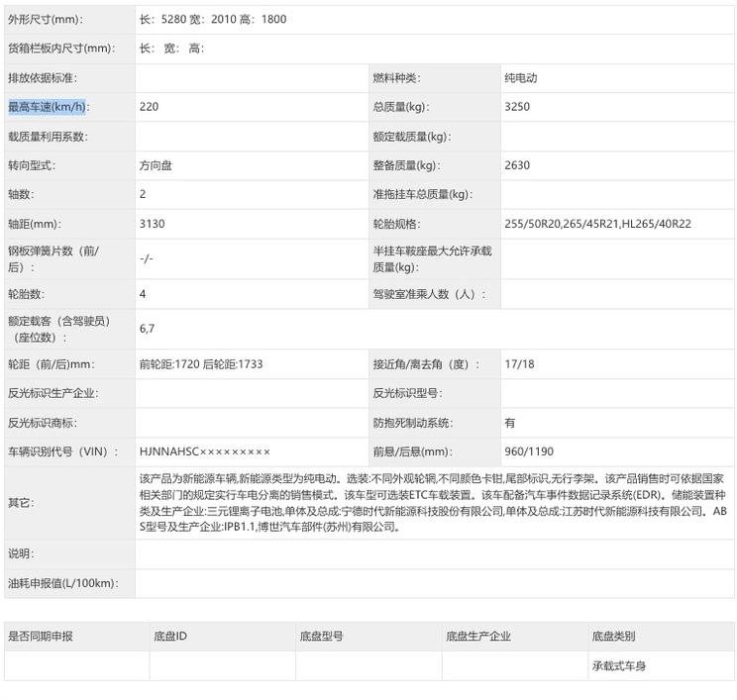
Task: Select the 接近角/离去角 label
Action: point(426,364)
